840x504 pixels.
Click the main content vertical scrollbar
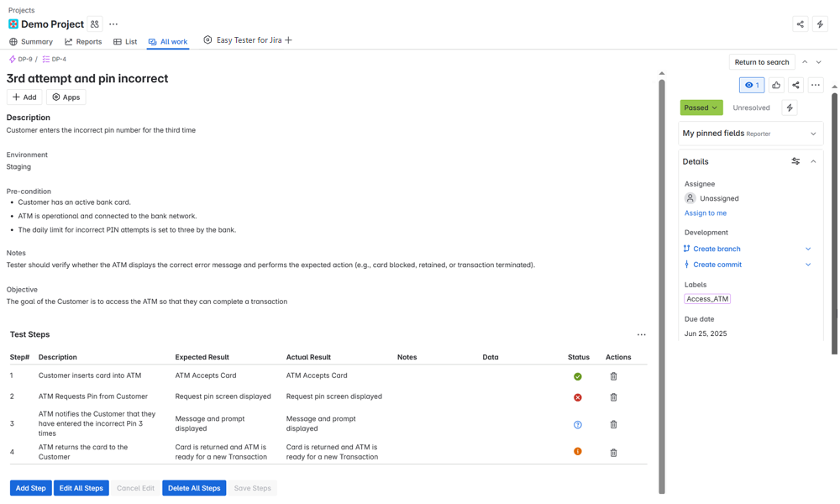coord(662,286)
